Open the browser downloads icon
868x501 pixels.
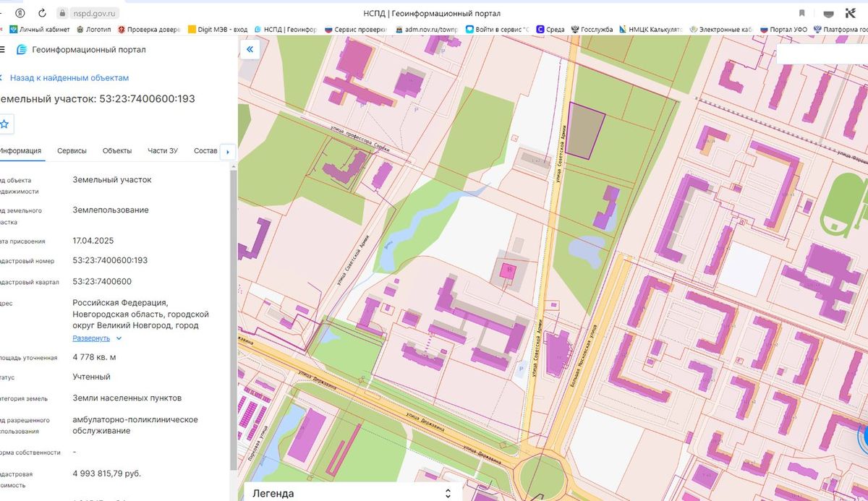(x=827, y=13)
